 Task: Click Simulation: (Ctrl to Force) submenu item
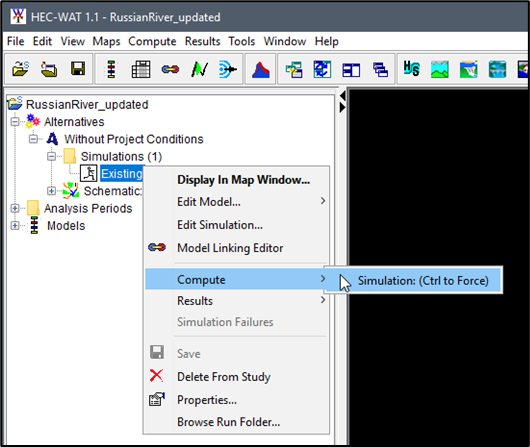point(413,280)
